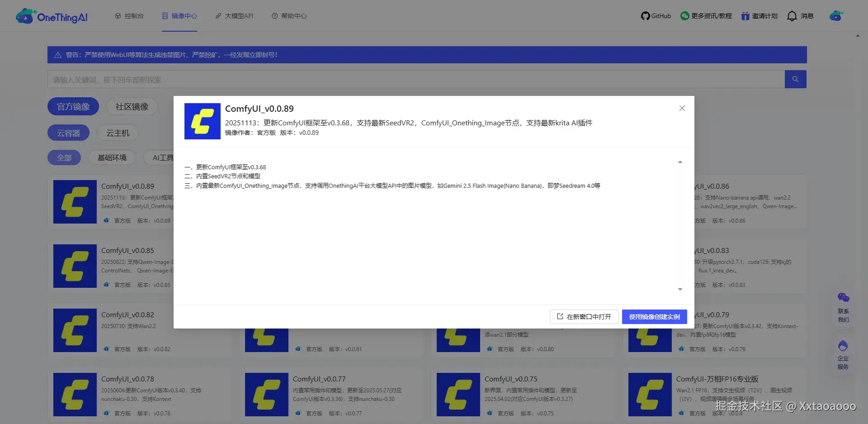
Task: Click the dialog scrollbar up arrow
Action: [680, 162]
